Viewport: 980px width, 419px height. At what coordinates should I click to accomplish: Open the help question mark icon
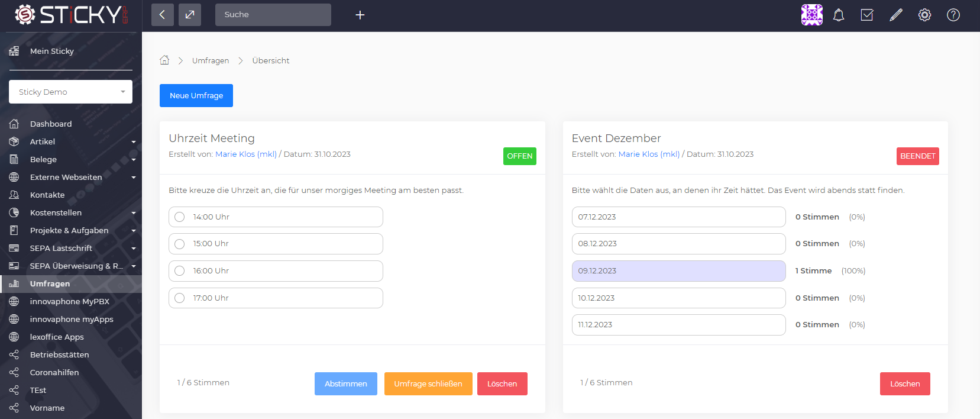(x=953, y=15)
